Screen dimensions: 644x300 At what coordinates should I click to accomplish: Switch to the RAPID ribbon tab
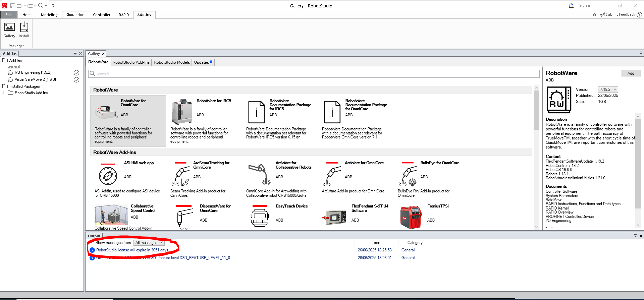(x=124, y=15)
